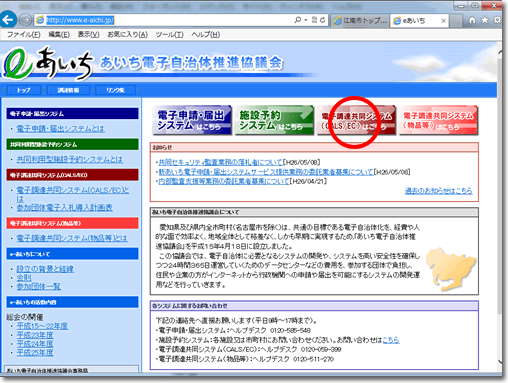Click the eあいち site logo
The image size is (508, 383).
click(x=48, y=63)
